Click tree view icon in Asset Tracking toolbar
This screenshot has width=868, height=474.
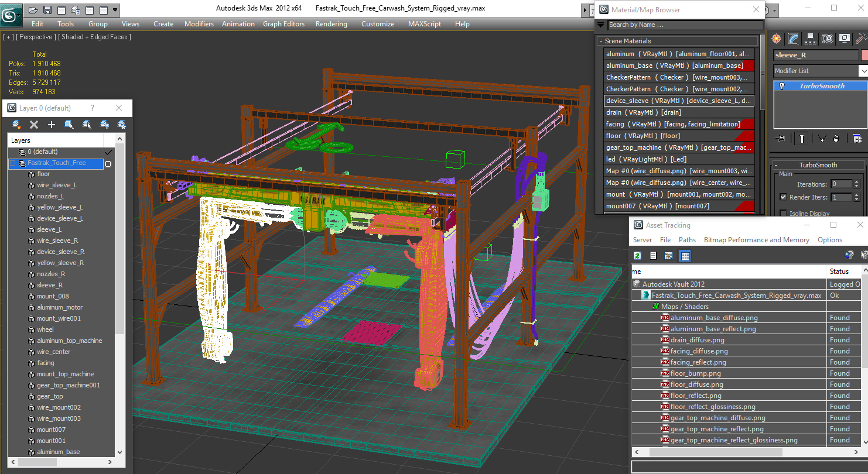[x=668, y=256]
